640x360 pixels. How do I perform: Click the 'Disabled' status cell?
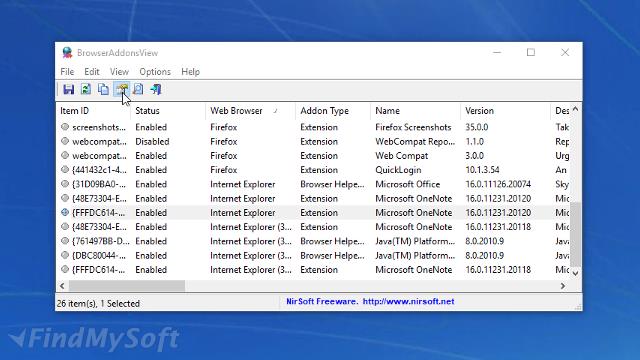pyautogui.click(x=152, y=142)
